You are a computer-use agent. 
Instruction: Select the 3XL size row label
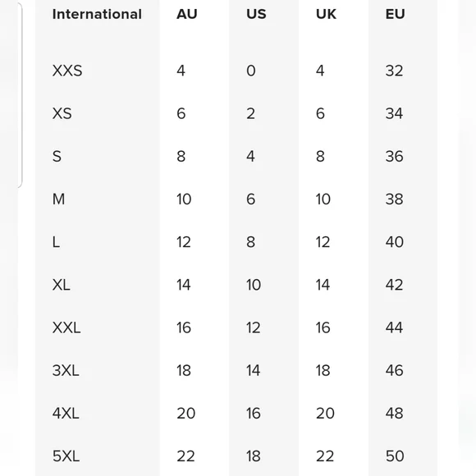(66, 370)
